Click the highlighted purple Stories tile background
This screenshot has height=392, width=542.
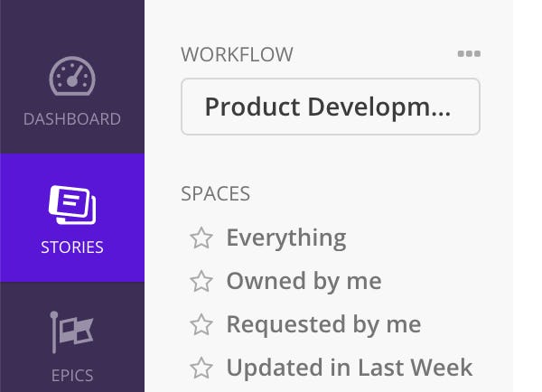(72, 218)
